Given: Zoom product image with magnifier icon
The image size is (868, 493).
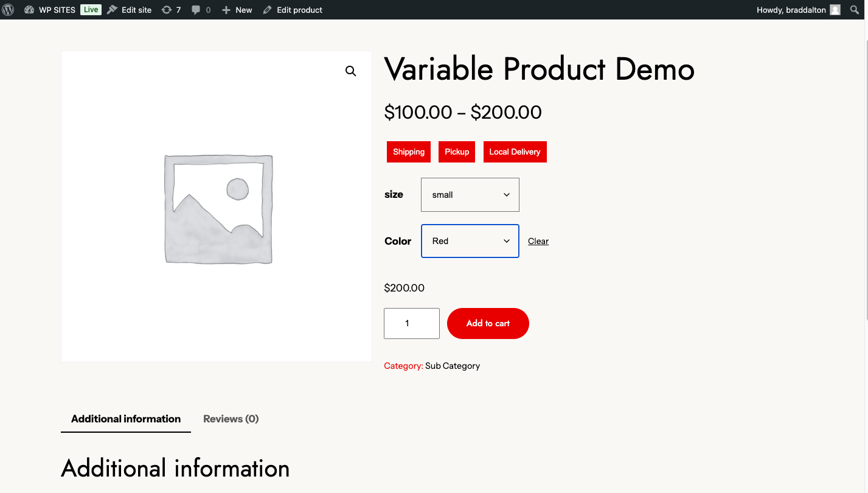Looking at the screenshot, I should click(x=351, y=71).
